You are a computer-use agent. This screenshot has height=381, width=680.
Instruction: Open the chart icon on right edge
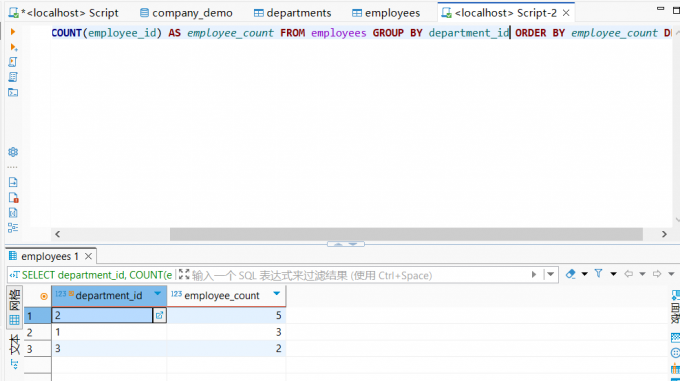click(x=675, y=368)
